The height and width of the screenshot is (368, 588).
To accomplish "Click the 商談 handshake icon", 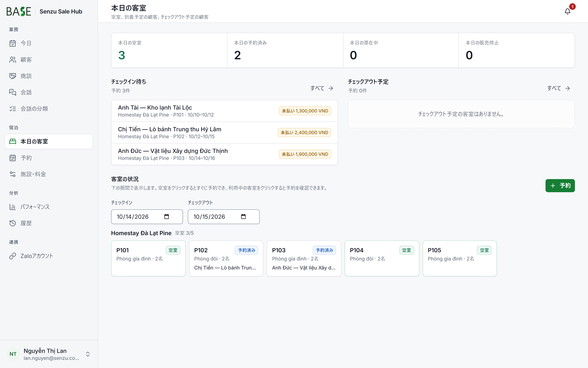I will point(13,76).
